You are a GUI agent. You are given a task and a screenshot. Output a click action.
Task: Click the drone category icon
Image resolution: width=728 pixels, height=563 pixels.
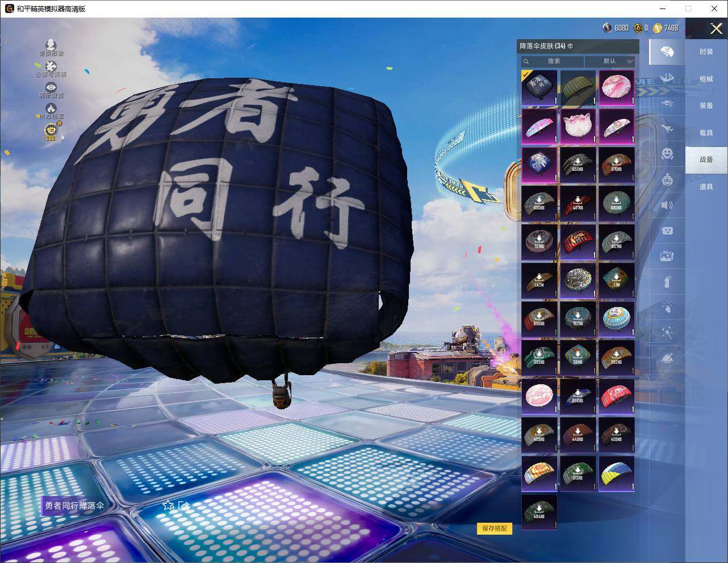[666, 103]
